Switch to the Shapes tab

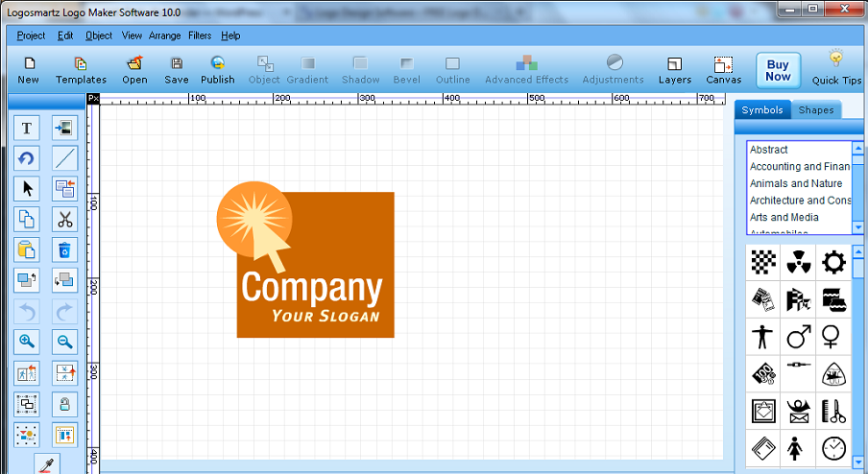click(x=816, y=110)
